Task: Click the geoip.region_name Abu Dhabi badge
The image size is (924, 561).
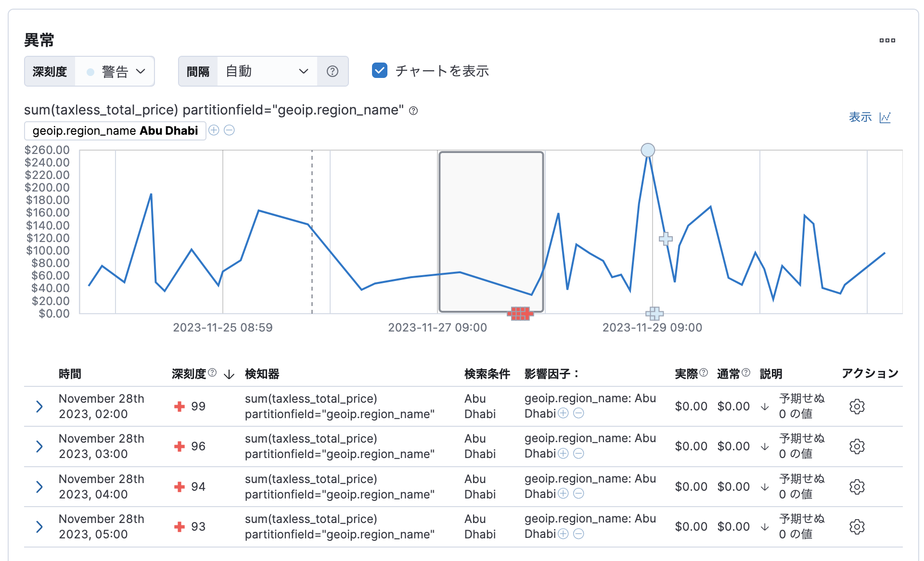Action: [x=115, y=130]
